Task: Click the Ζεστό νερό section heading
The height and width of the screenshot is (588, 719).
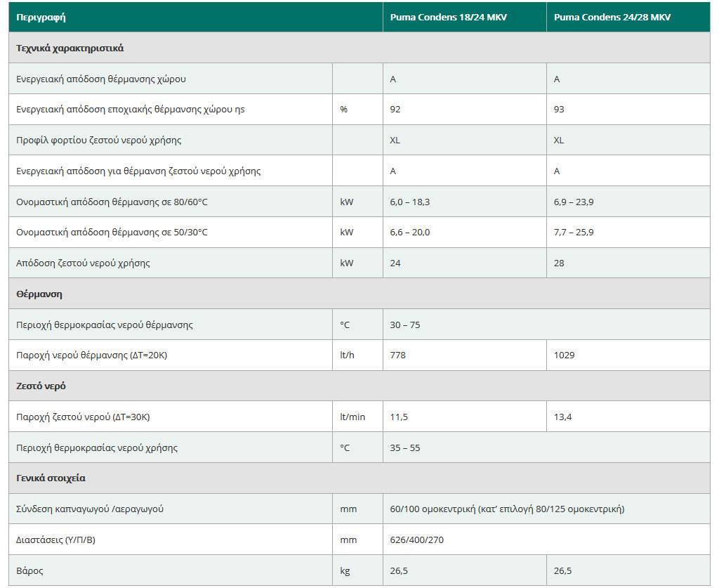Action: (41, 386)
